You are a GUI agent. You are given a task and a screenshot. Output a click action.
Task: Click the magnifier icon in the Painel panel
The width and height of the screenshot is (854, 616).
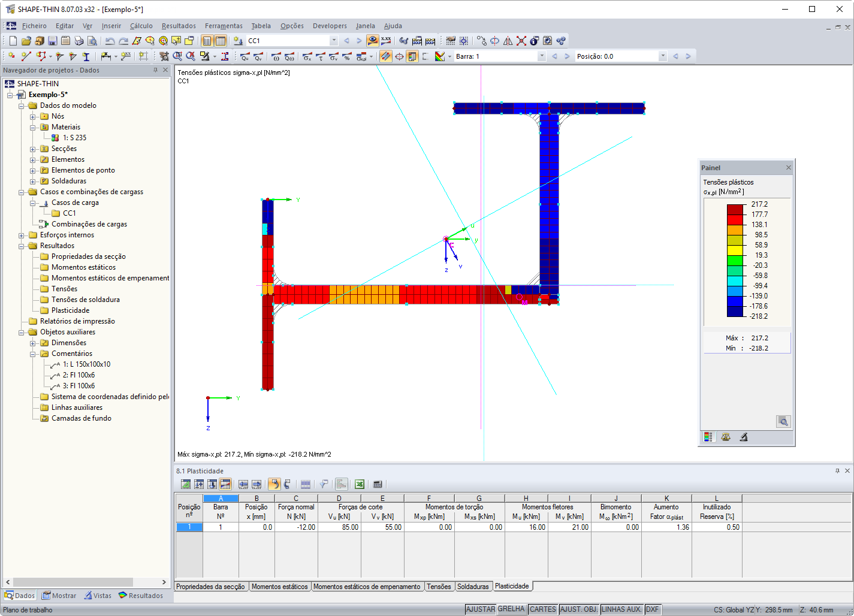coord(783,422)
